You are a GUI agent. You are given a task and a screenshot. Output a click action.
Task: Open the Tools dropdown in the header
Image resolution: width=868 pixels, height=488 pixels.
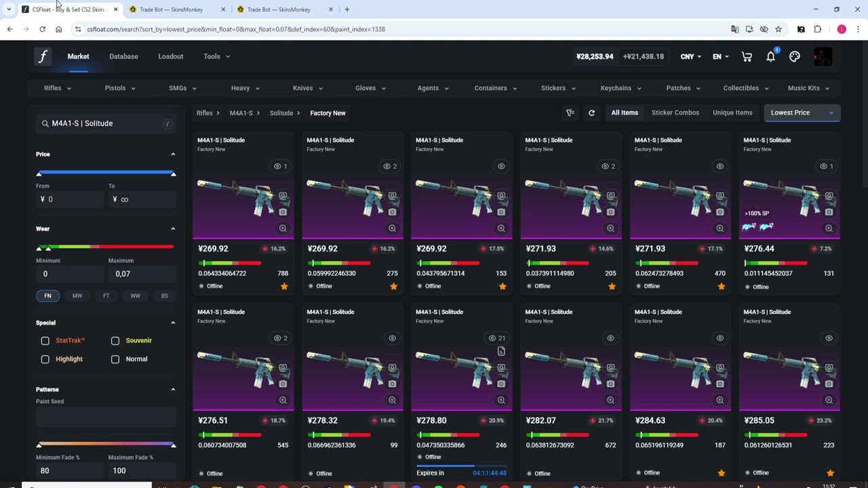click(x=217, y=56)
